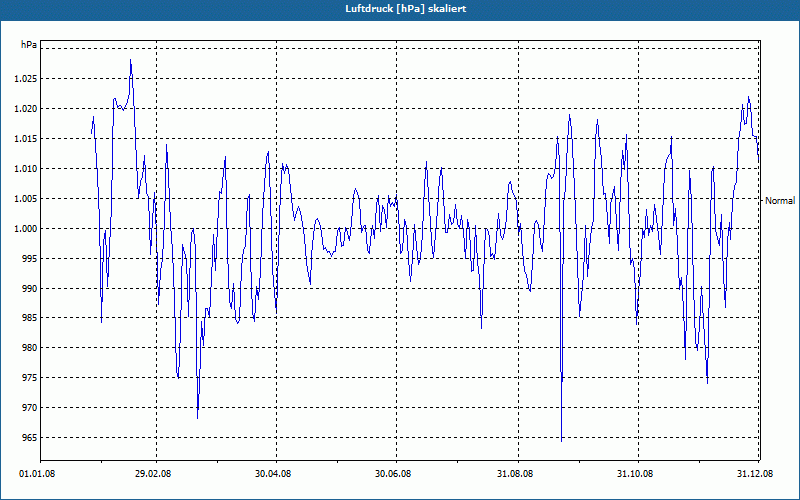The height and width of the screenshot is (500, 800).
Task: Click the 31.12.08 date label
Action: (755, 474)
